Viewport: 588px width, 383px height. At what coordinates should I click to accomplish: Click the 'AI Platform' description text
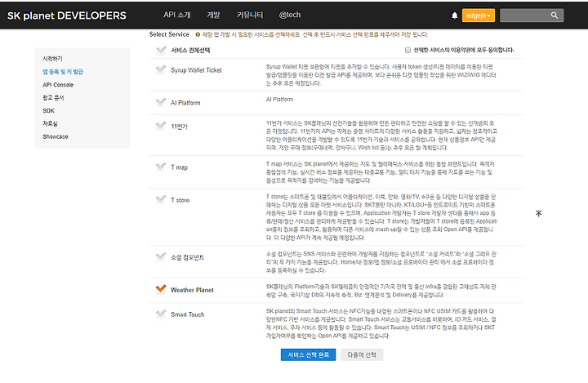tap(279, 100)
